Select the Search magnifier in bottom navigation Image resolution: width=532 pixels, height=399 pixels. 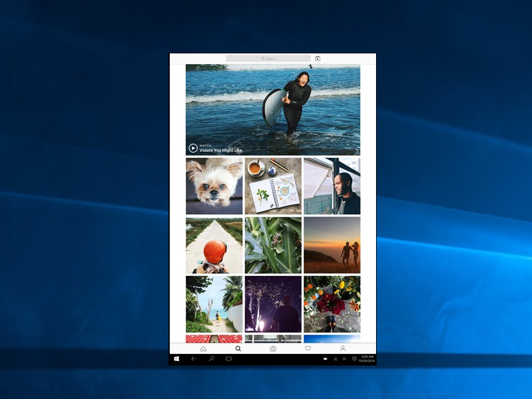click(238, 348)
